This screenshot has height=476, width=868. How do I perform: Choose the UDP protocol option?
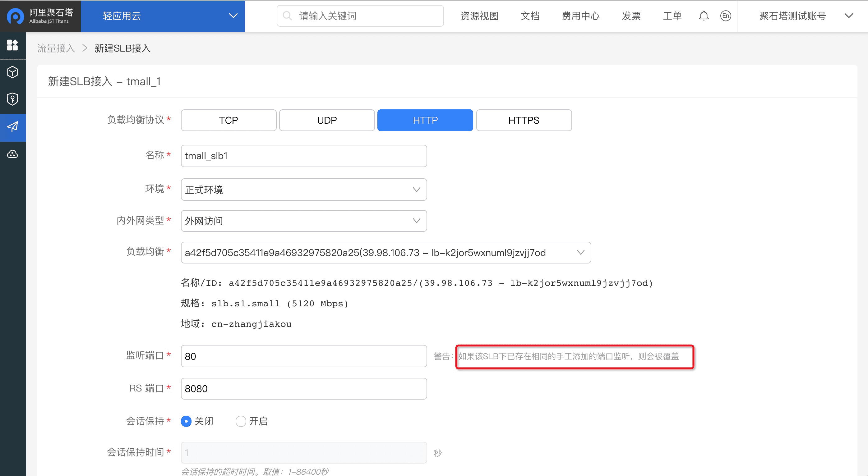[327, 120]
